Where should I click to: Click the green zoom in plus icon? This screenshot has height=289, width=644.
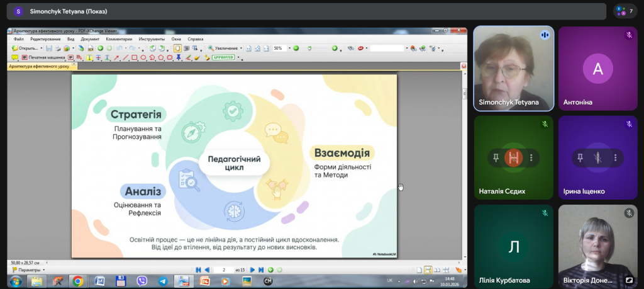point(335,48)
